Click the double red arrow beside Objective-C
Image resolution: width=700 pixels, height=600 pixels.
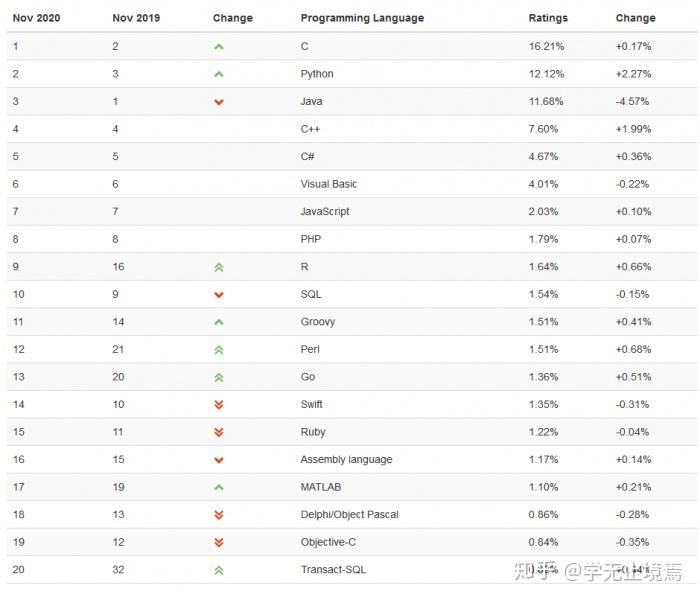click(x=219, y=543)
